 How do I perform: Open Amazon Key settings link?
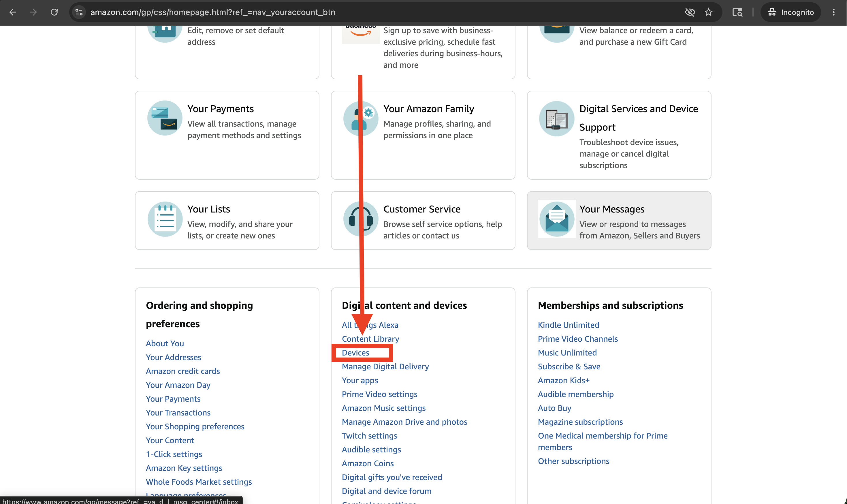(184, 468)
